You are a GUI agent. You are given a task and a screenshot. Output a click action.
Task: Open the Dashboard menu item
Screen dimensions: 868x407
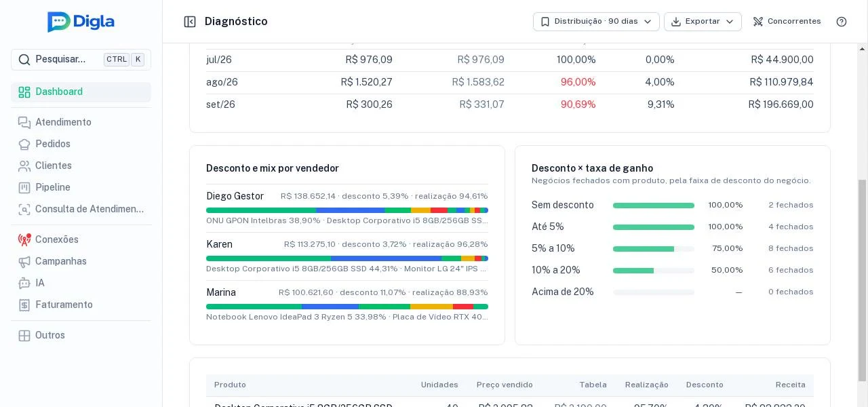tap(81, 92)
